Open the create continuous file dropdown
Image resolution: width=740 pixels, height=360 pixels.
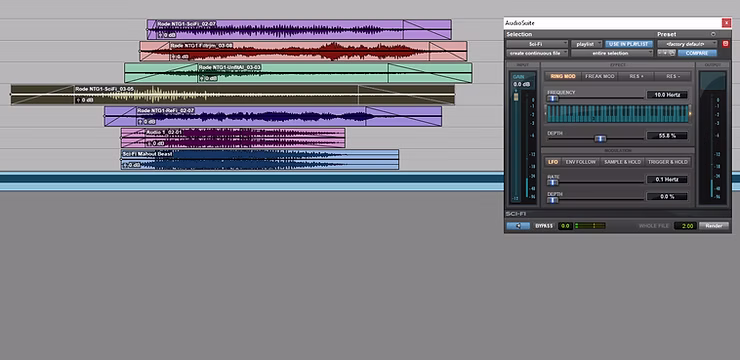[x=537, y=53]
